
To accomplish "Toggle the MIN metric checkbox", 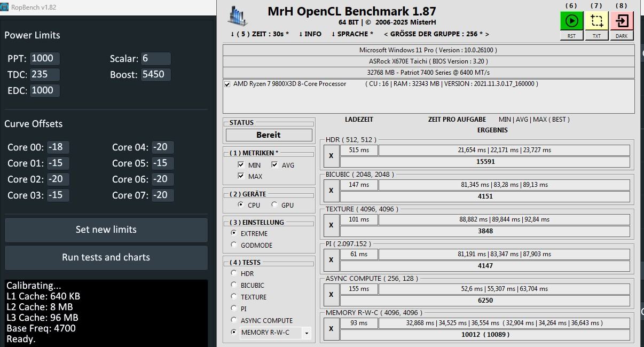I will (x=241, y=165).
